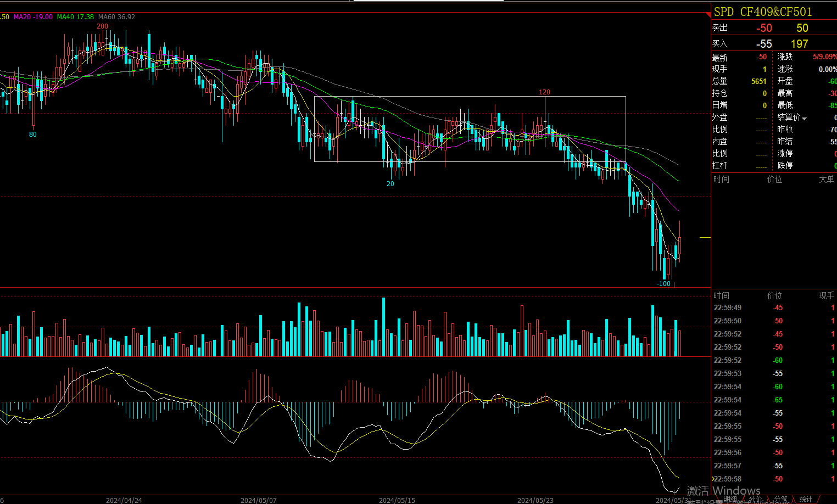Click the 200 high price marker
Screen dimensions: 837x504
(x=102, y=26)
